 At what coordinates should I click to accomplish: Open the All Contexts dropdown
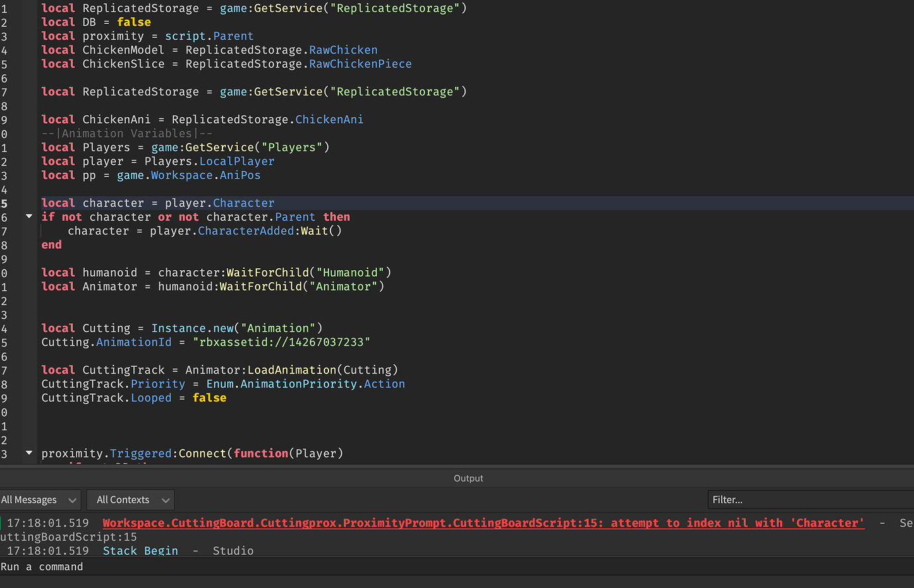(x=130, y=499)
